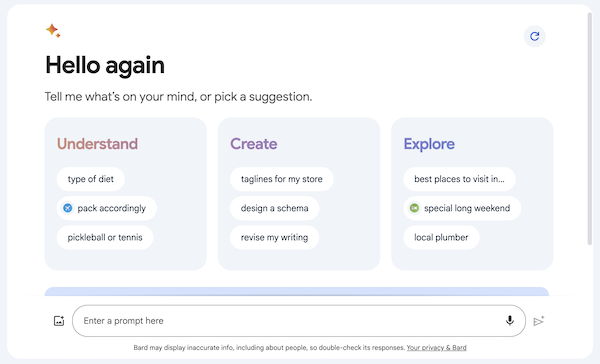Click the Explore card heading
600x364 pixels.
(x=429, y=144)
